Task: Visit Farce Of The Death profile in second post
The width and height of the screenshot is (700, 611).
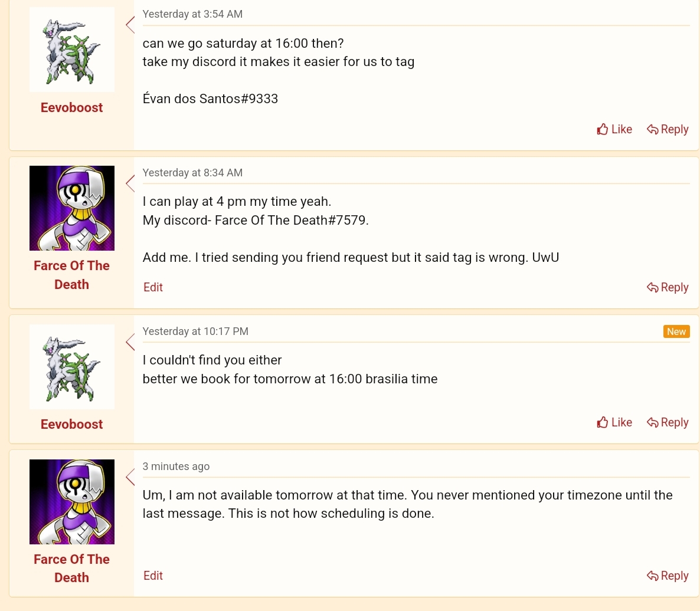Action: [x=71, y=275]
